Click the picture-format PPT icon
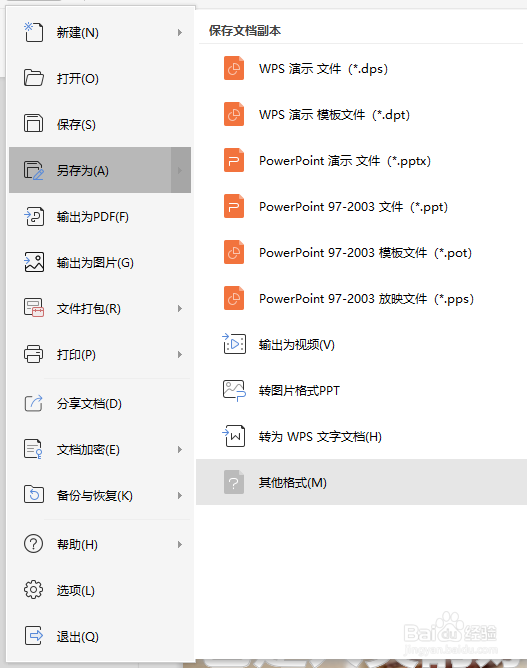The width and height of the screenshot is (527, 668). [x=234, y=390]
